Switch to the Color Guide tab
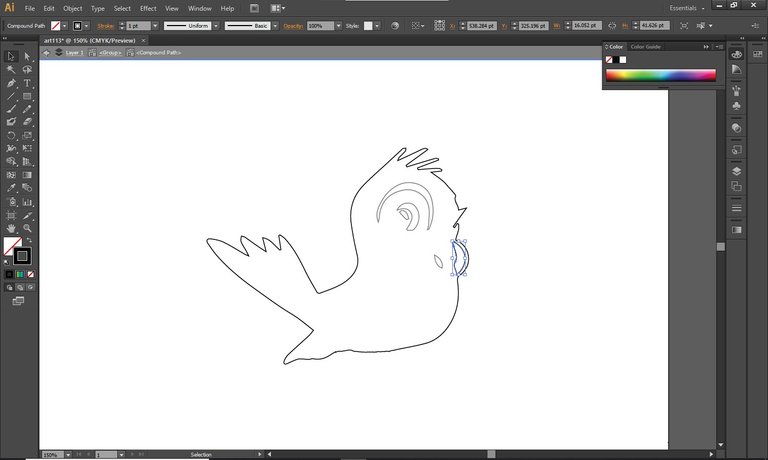This screenshot has height=460, width=768. (x=646, y=47)
